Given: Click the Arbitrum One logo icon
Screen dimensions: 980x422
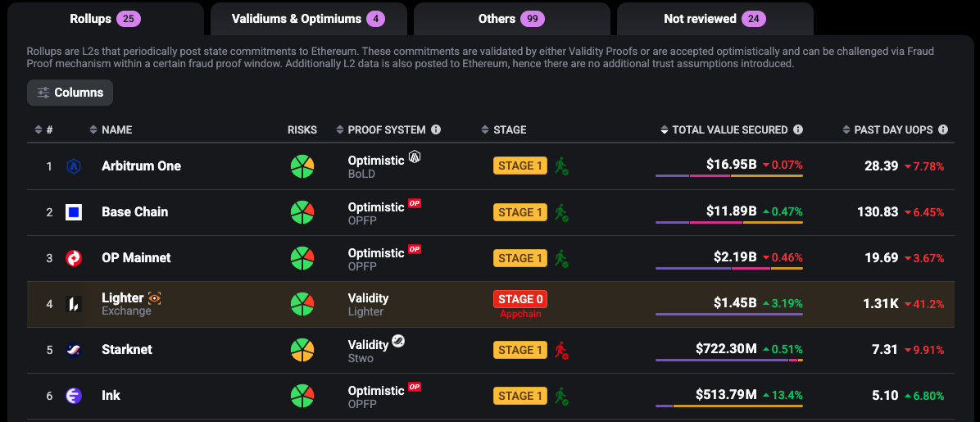Looking at the screenshot, I should coord(74,166).
